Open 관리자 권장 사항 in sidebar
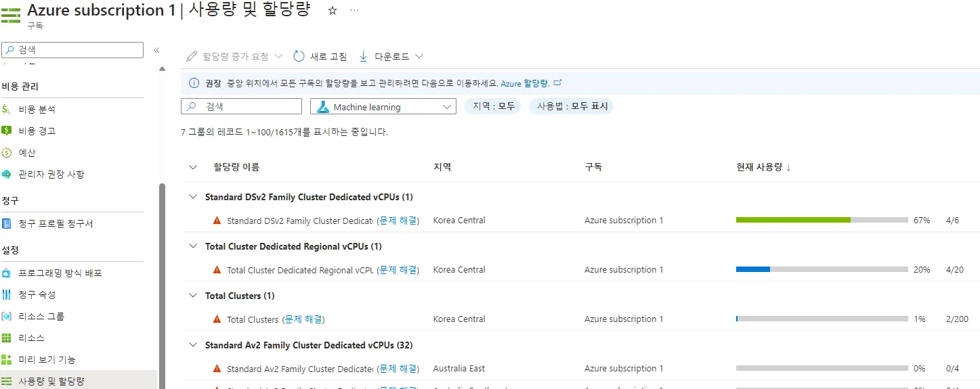The image size is (980, 389). tap(51, 174)
